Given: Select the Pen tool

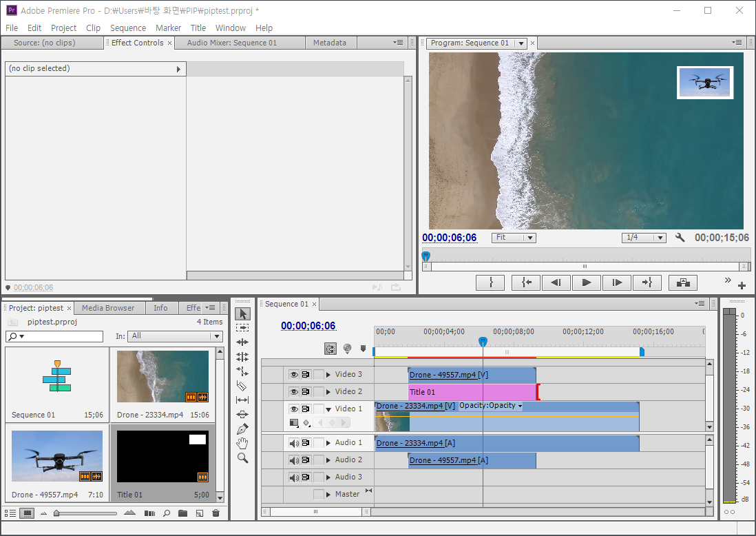Looking at the screenshot, I should pyautogui.click(x=242, y=429).
